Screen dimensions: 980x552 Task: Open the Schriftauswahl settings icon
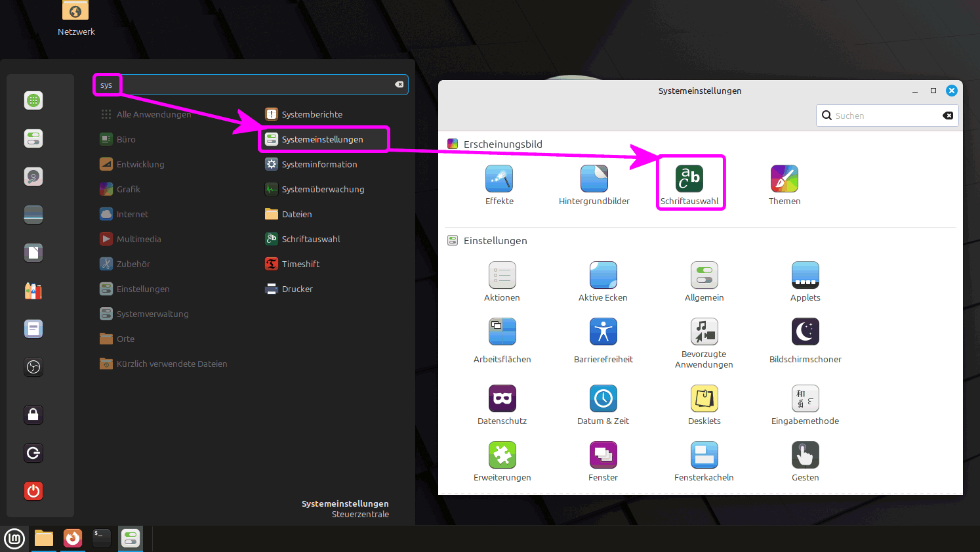[689, 179]
